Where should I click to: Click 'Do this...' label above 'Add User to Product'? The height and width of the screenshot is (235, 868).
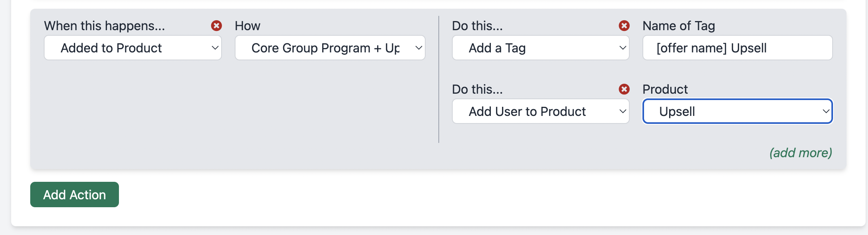477,89
